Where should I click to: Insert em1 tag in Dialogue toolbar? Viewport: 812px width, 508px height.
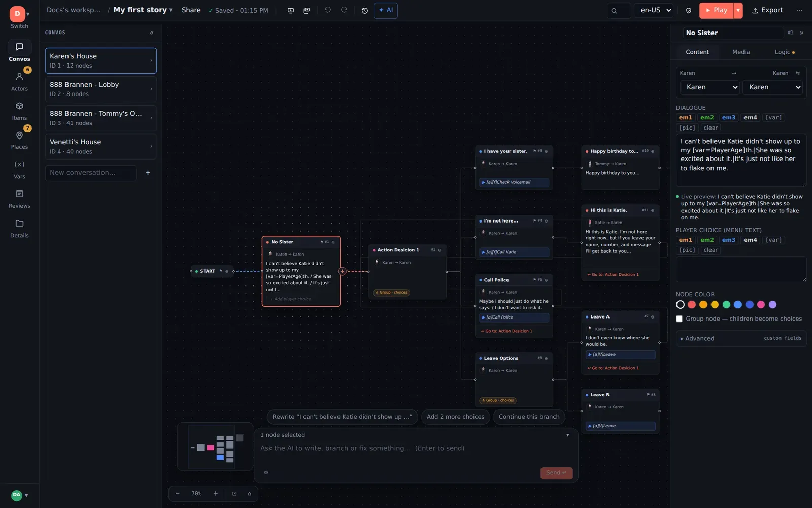tap(685, 117)
